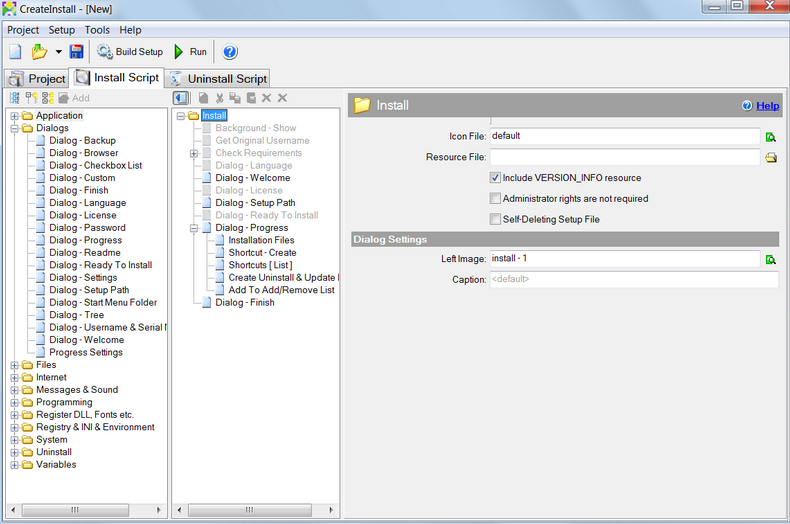Select Add To Add/Remove List script item
Screen dimensions: 790x524
[282, 290]
